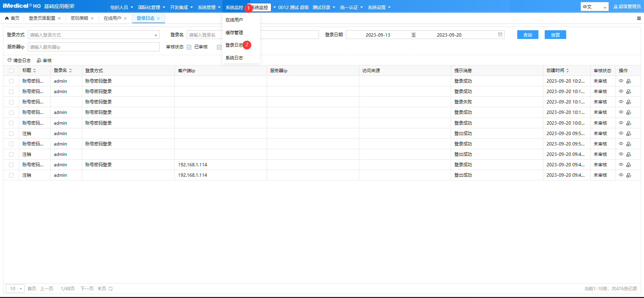The width and height of the screenshot is (644, 298).
Task: Select 系统日志 from the dropdown menu
Action: tap(234, 58)
